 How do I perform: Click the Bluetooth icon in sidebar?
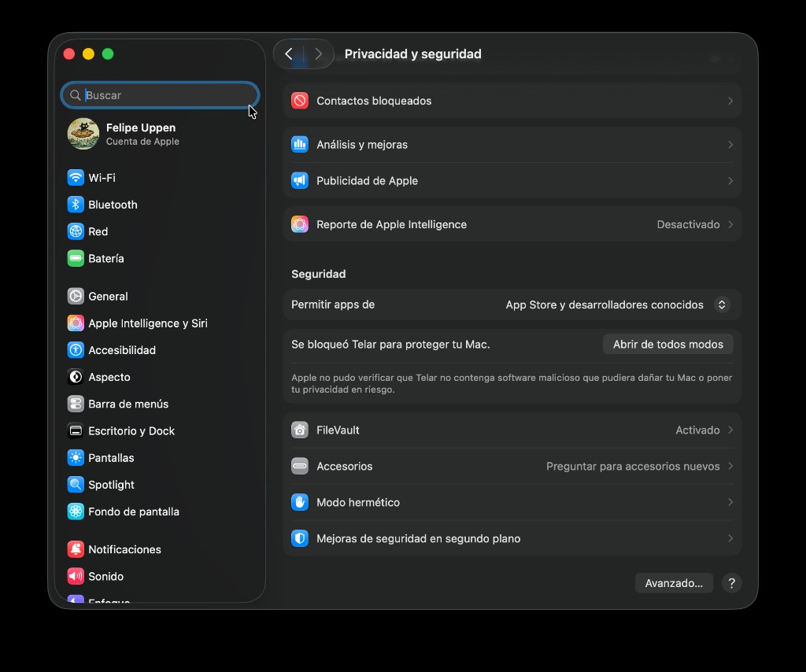coord(76,205)
